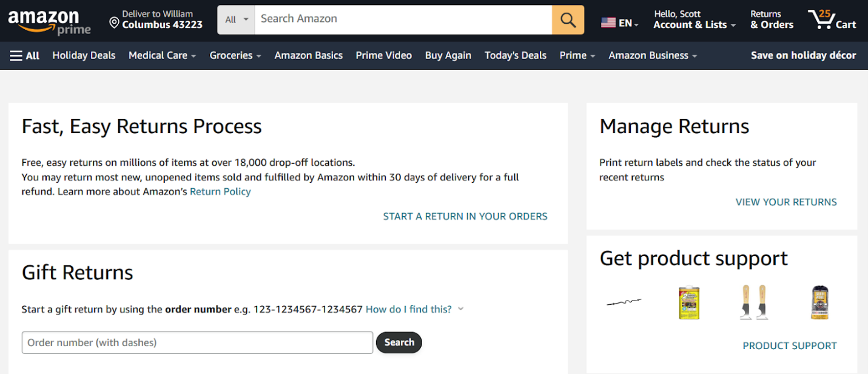Image resolution: width=868 pixels, height=374 pixels.
Task: Open the shopping cart
Action: (x=832, y=19)
